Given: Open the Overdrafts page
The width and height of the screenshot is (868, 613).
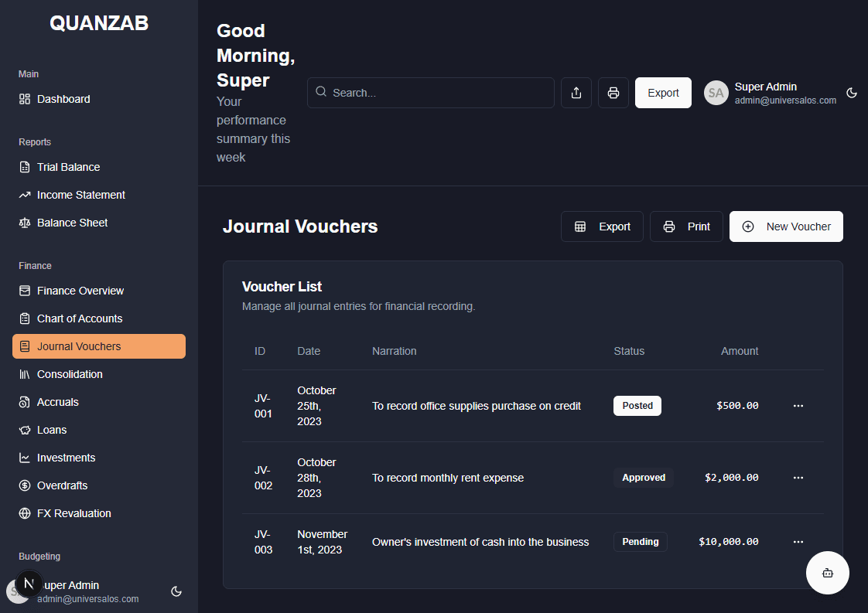Looking at the screenshot, I should point(99,485).
